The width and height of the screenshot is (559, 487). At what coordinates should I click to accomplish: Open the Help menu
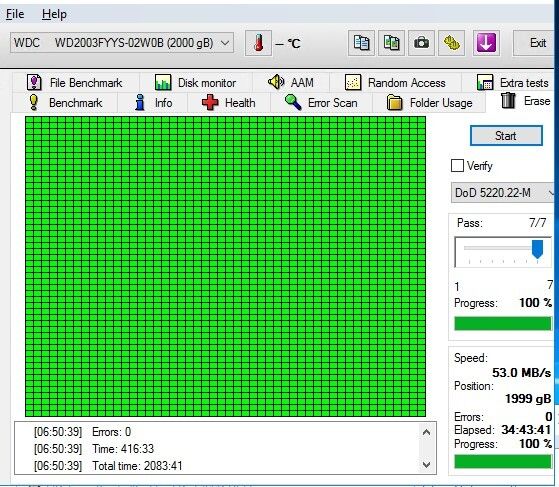54,14
